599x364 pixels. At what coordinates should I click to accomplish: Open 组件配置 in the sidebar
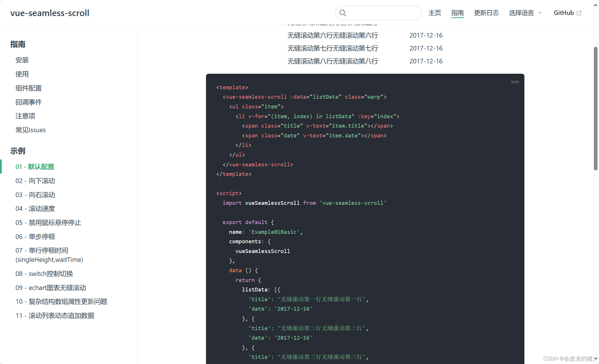coord(29,88)
